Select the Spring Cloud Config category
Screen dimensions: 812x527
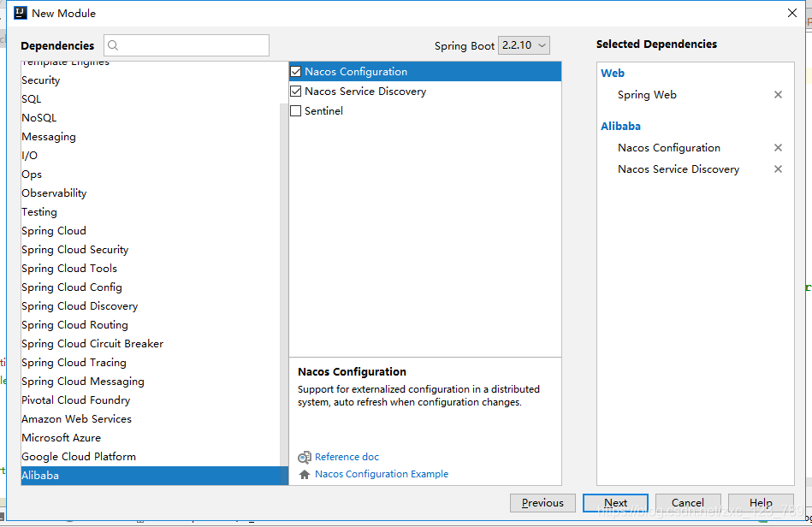pyautogui.click(x=151, y=287)
